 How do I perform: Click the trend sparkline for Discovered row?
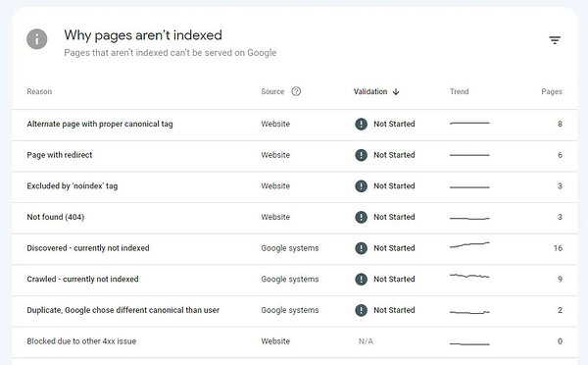[x=469, y=245]
